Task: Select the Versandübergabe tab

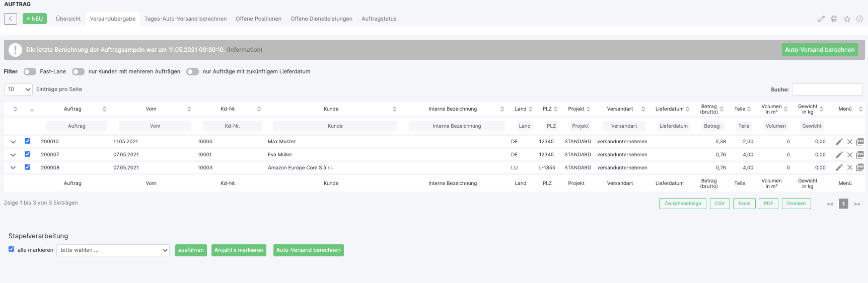Action: pos(113,19)
